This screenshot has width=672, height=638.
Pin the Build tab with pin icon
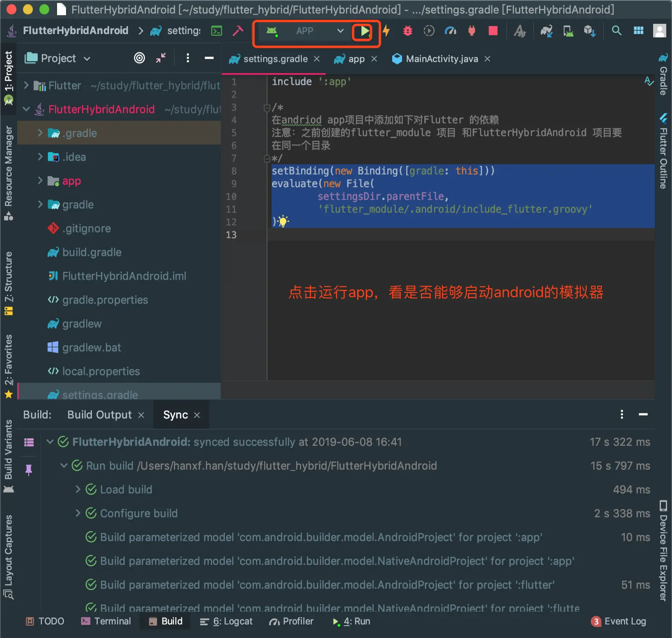click(29, 470)
